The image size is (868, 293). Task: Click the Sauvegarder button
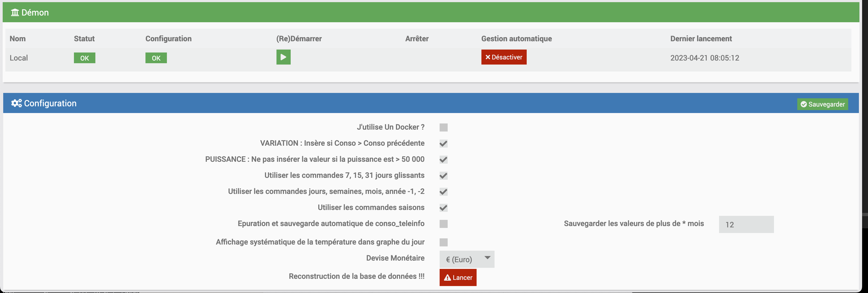point(822,104)
